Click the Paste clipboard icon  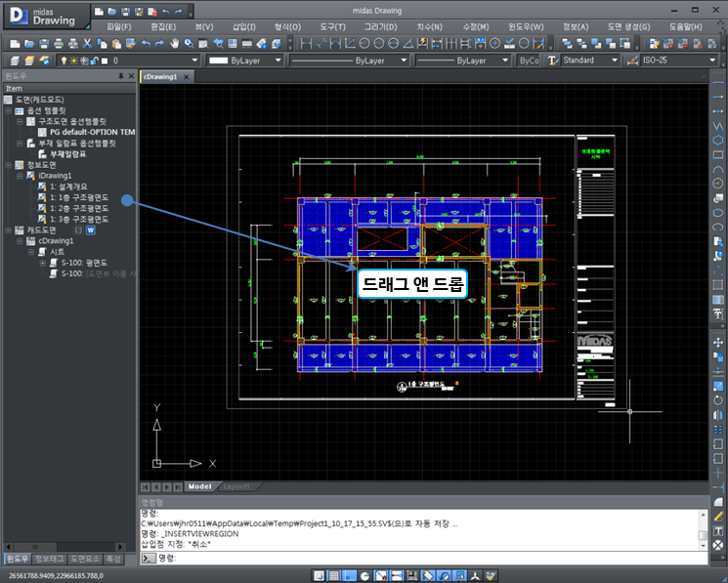(x=116, y=44)
